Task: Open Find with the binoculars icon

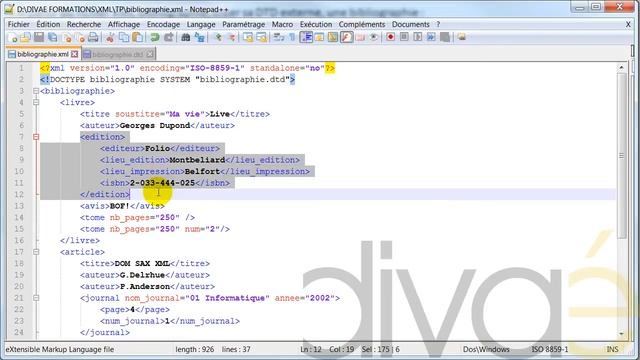Action: point(186,38)
